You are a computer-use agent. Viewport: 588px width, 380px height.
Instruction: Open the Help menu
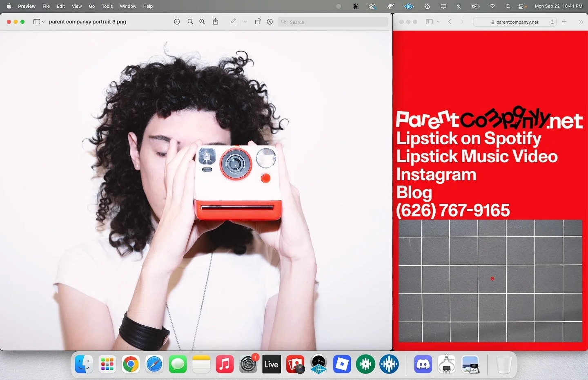pos(148,6)
